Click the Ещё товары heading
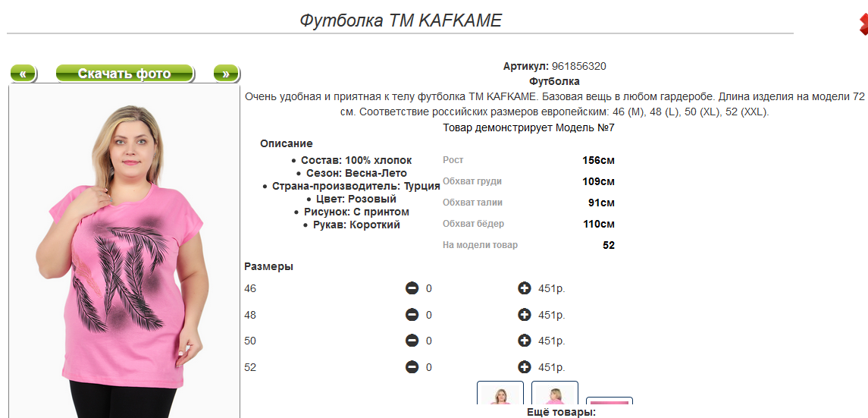This screenshot has width=868, height=418. [x=561, y=412]
